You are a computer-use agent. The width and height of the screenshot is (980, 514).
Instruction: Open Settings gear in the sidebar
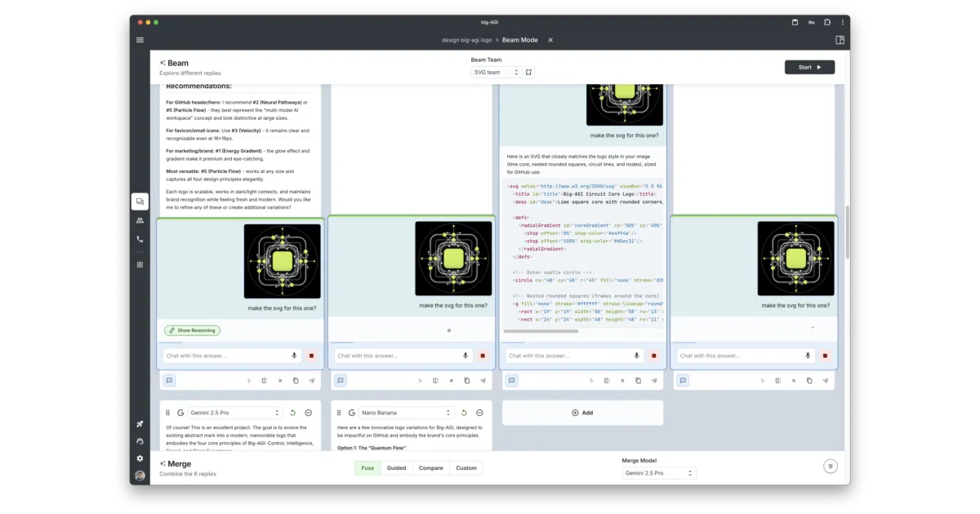140,459
